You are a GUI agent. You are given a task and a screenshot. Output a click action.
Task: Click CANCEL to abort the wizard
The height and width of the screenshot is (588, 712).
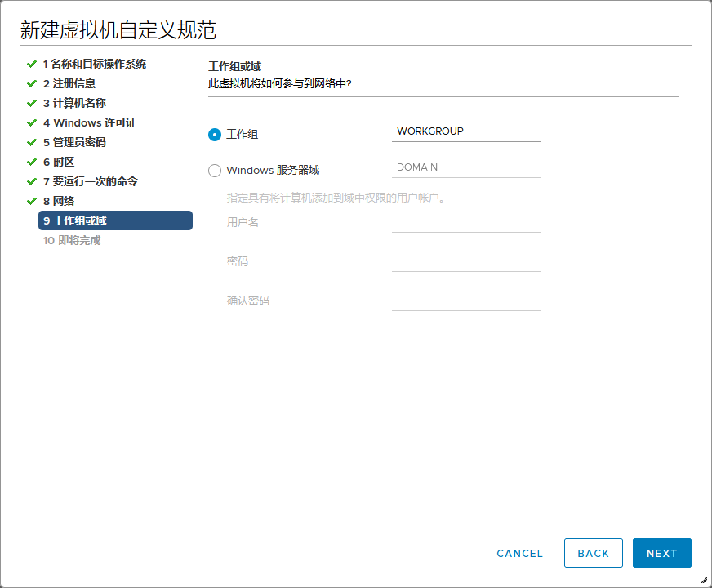[519, 553]
